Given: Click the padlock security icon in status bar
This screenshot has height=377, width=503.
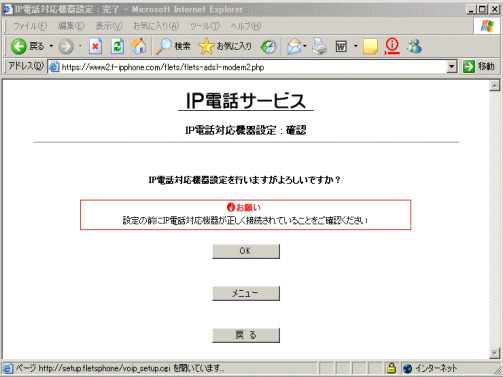Looking at the screenshot, I should pos(391,368).
